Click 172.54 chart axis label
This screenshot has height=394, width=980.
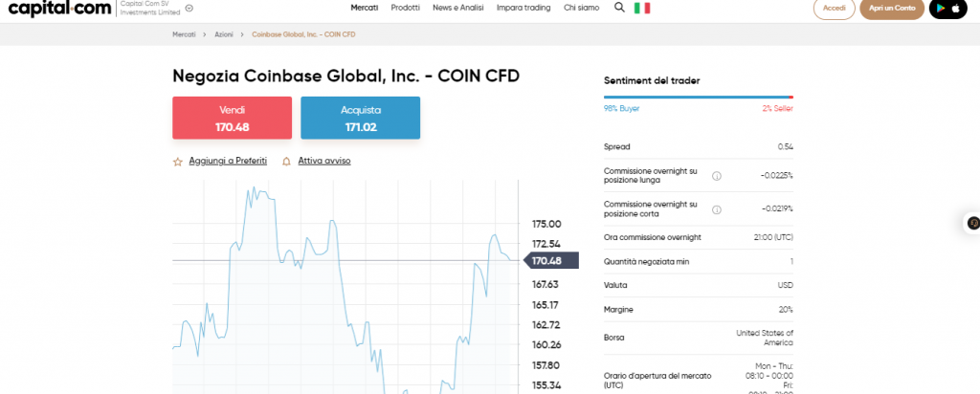point(546,244)
